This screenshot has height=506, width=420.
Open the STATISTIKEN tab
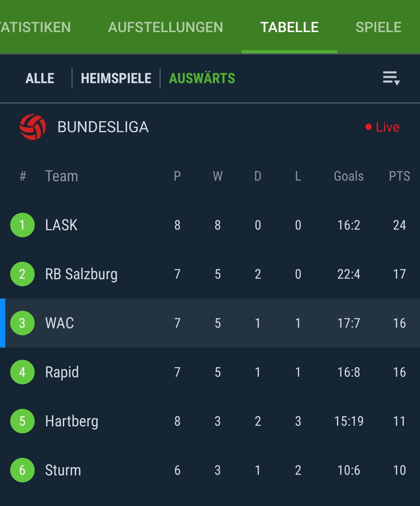coord(35,27)
